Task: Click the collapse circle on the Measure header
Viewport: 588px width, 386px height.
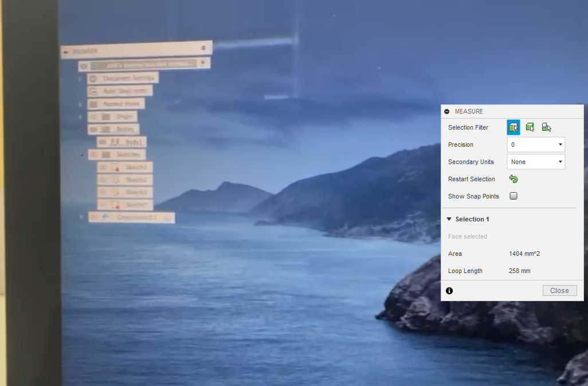Action: (x=448, y=111)
